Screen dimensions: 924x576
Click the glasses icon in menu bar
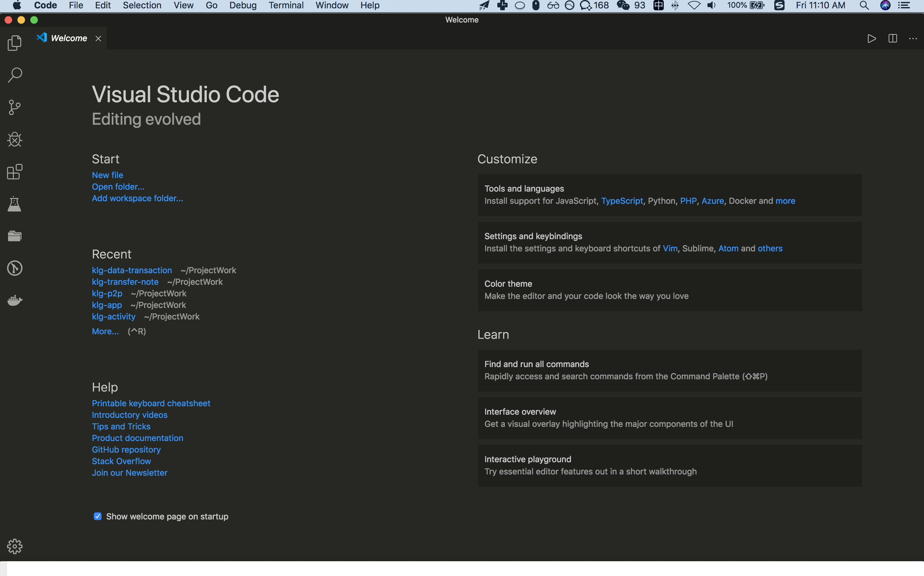click(553, 5)
